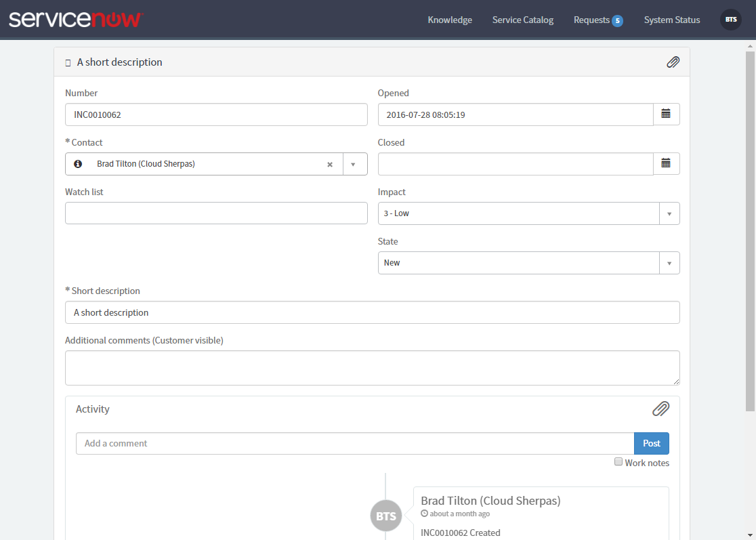Click Brad Tilton name in activity entry
Image resolution: width=756 pixels, height=540 pixels.
click(x=490, y=501)
